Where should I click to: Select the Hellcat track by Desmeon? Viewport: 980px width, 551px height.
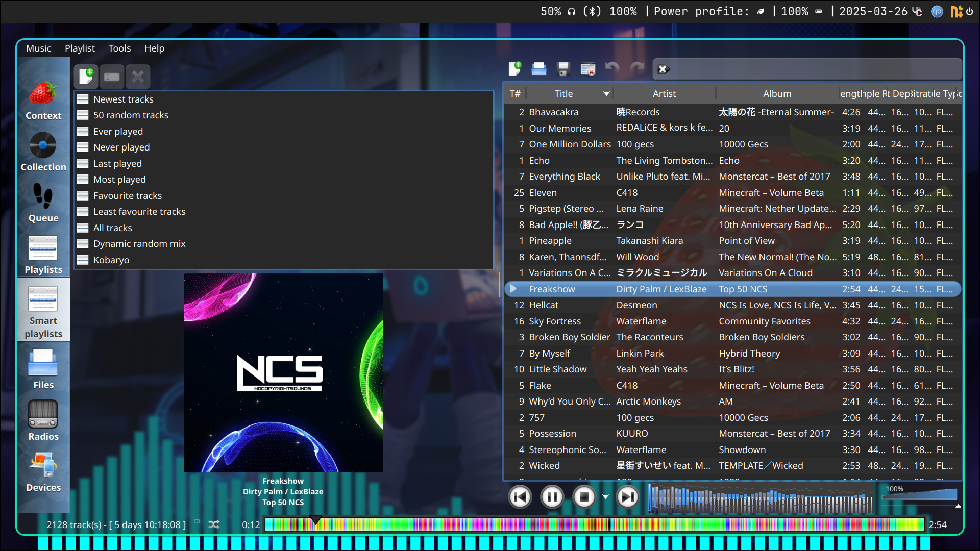coord(733,305)
